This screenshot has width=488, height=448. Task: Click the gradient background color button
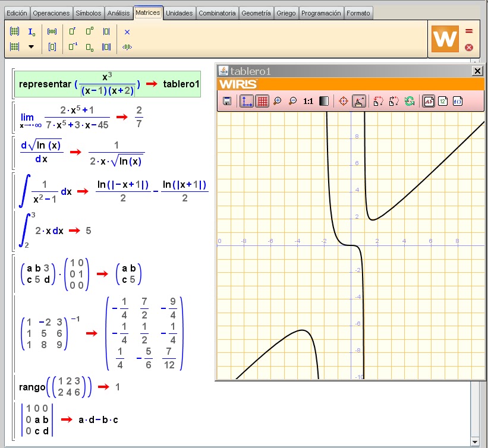pyautogui.click(x=324, y=101)
